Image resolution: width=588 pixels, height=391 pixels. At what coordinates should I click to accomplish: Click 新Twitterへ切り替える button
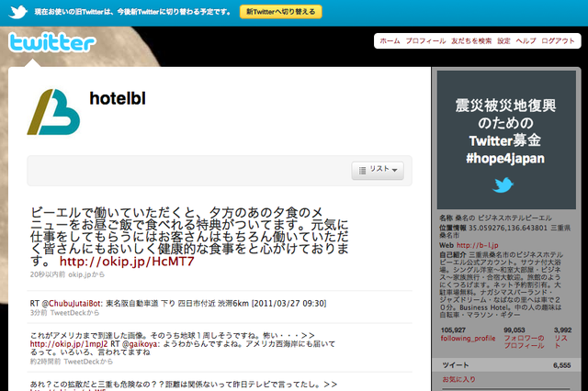[x=280, y=12]
